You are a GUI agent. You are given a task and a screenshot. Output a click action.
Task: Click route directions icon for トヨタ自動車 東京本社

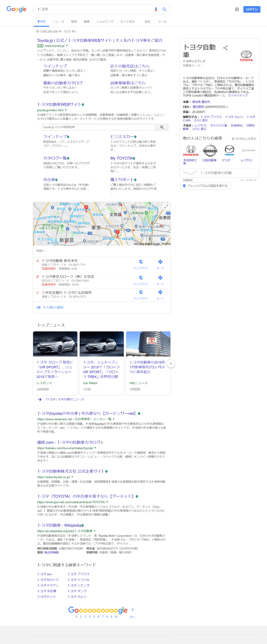(160, 262)
